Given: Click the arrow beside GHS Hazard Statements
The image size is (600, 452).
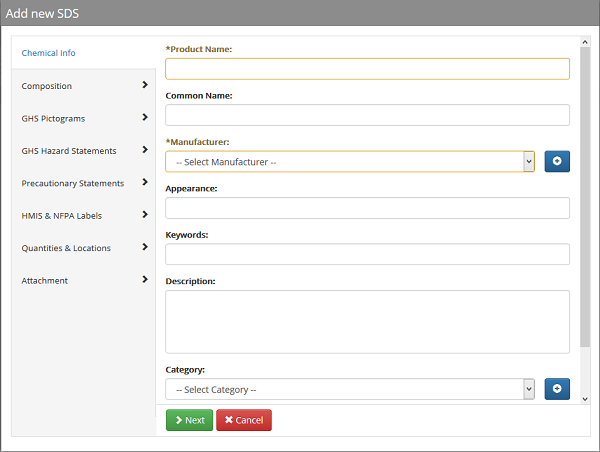Looking at the screenshot, I should (x=145, y=150).
